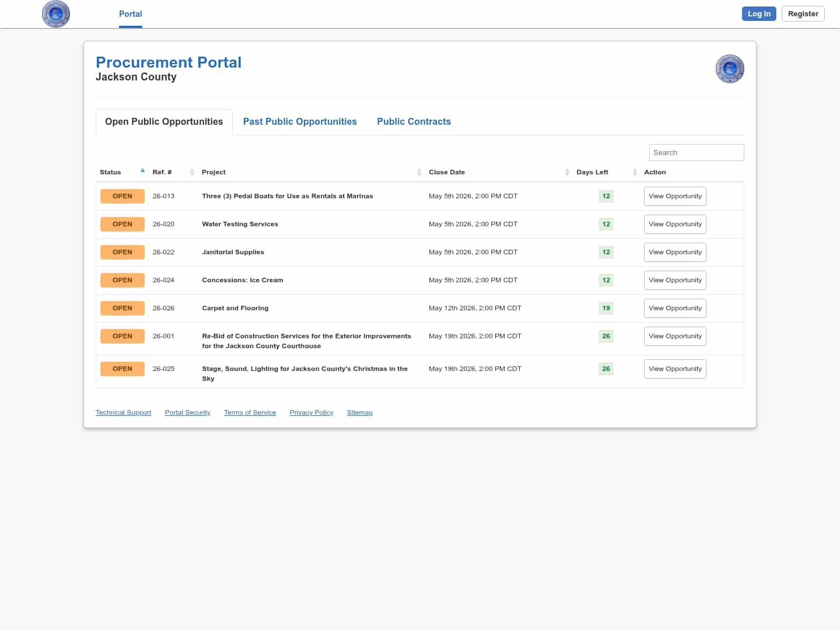
Task: Click the Jackson County seal beside portal title
Action: coord(729,69)
